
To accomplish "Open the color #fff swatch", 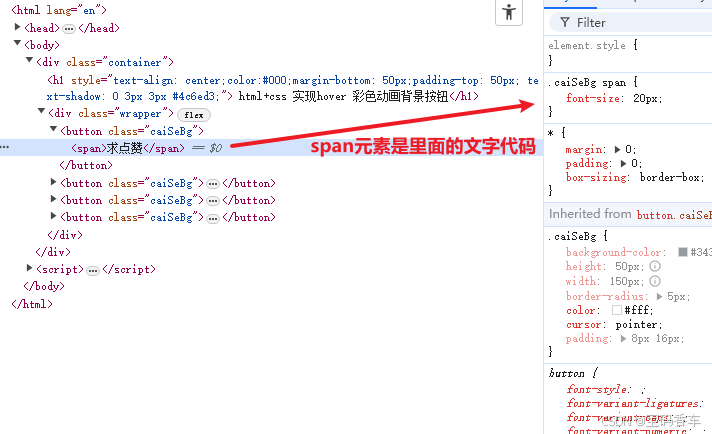I will point(617,310).
